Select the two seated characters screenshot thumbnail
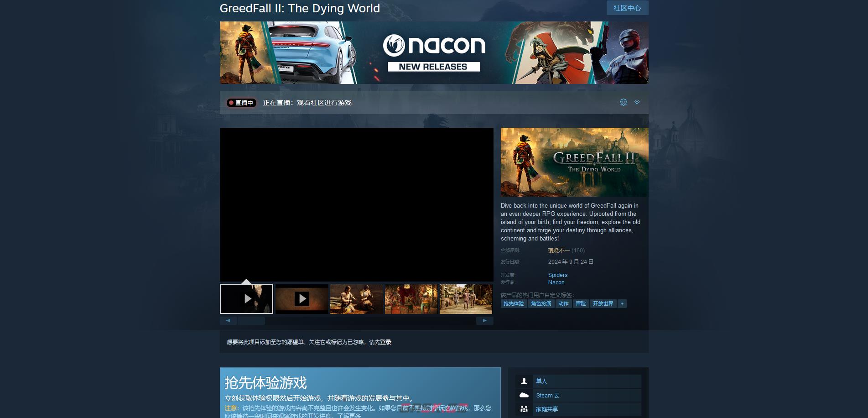868x418 pixels. click(x=356, y=299)
